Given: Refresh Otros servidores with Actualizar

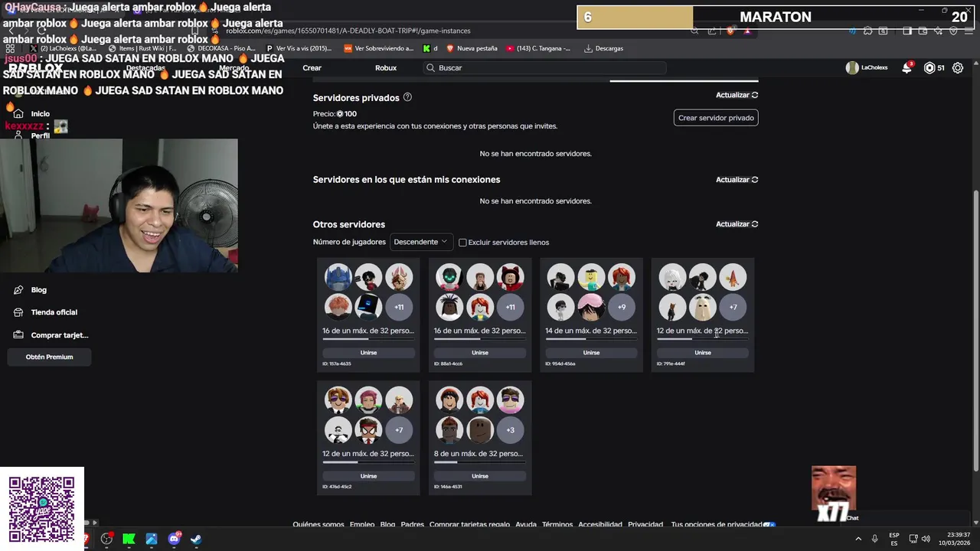Looking at the screenshot, I should coord(737,224).
